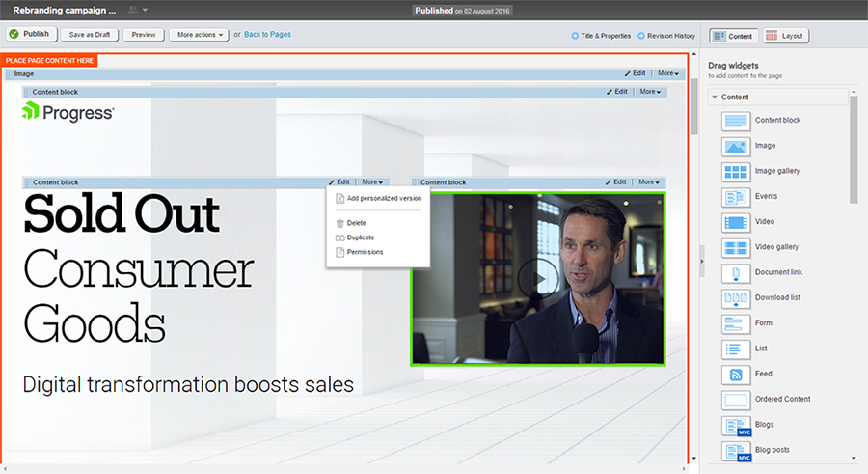Play the video in the content block
The width and height of the screenshot is (868, 474).
coord(538,279)
